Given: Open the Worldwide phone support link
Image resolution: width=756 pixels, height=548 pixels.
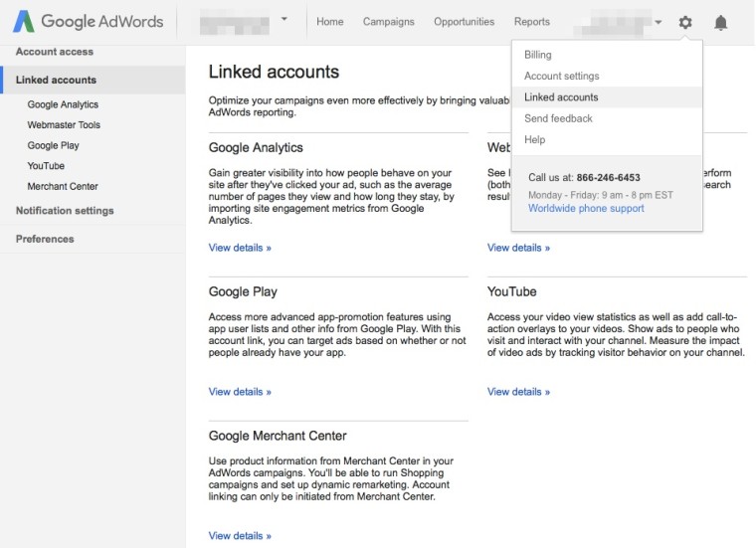Looking at the screenshot, I should click(x=586, y=209).
